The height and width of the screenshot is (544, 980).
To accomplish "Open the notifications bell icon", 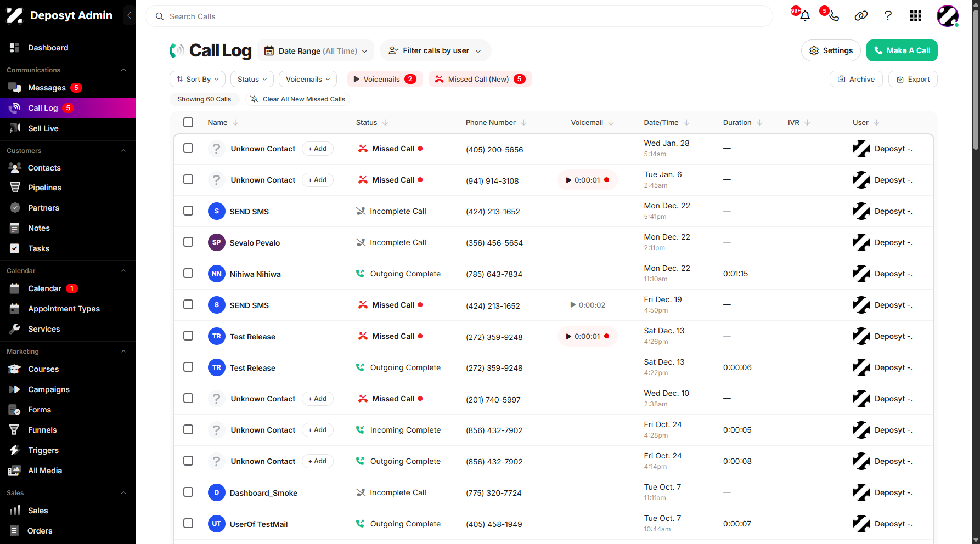I will pos(804,16).
